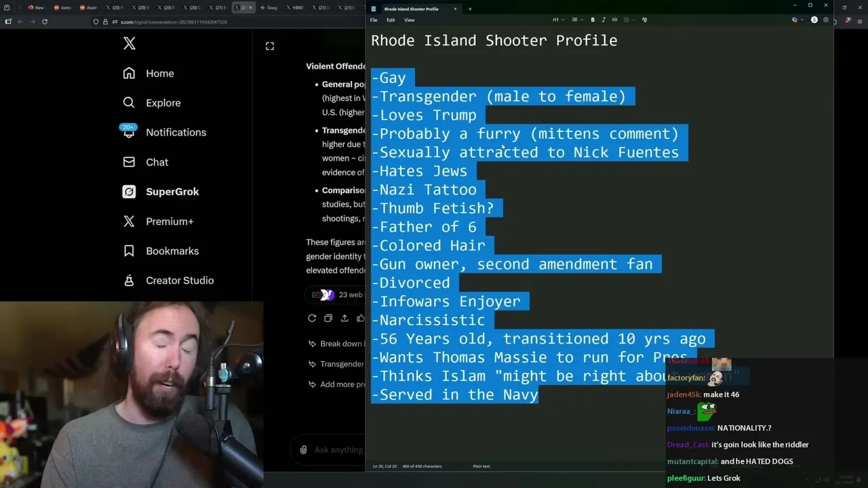Focus the 'Ask anything' Grok input
Screen dimensions: 868x488
point(338,450)
